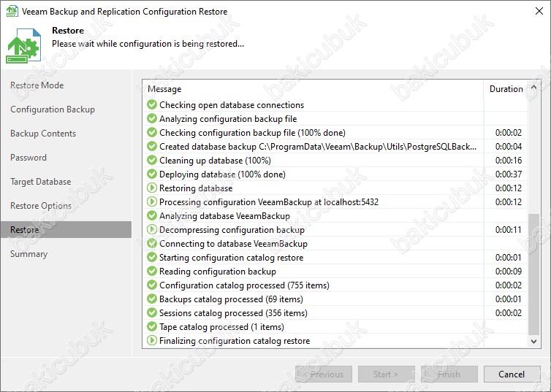The height and width of the screenshot is (392, 551).
Task: Select the Configuration Backup wizard step
Action: click(53, 109)
